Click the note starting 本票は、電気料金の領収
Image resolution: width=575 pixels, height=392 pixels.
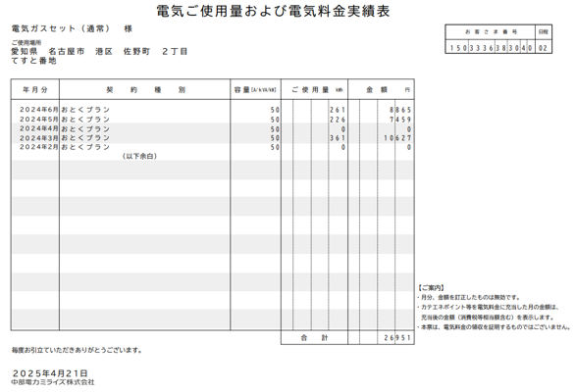[x=494, y=327]
